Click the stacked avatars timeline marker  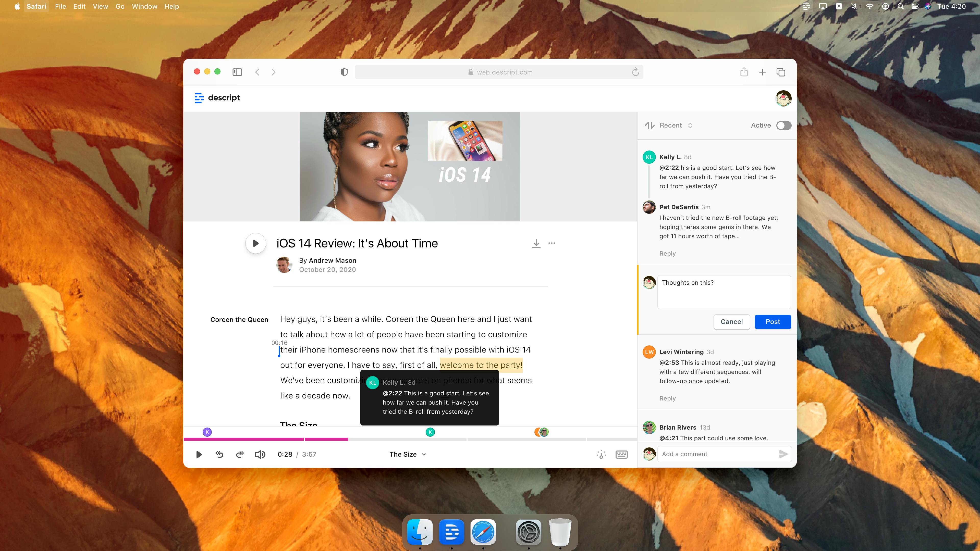[x=542, y=432]
